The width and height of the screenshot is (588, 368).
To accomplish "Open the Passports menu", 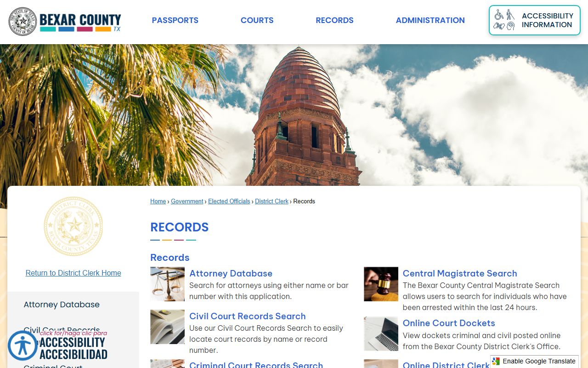I will click(175, 20).
